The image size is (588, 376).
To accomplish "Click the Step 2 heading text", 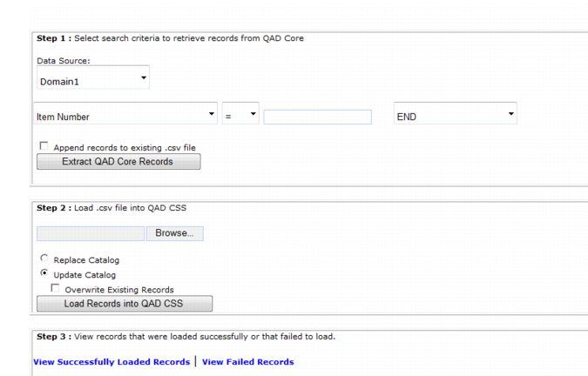I will (112, 208).
